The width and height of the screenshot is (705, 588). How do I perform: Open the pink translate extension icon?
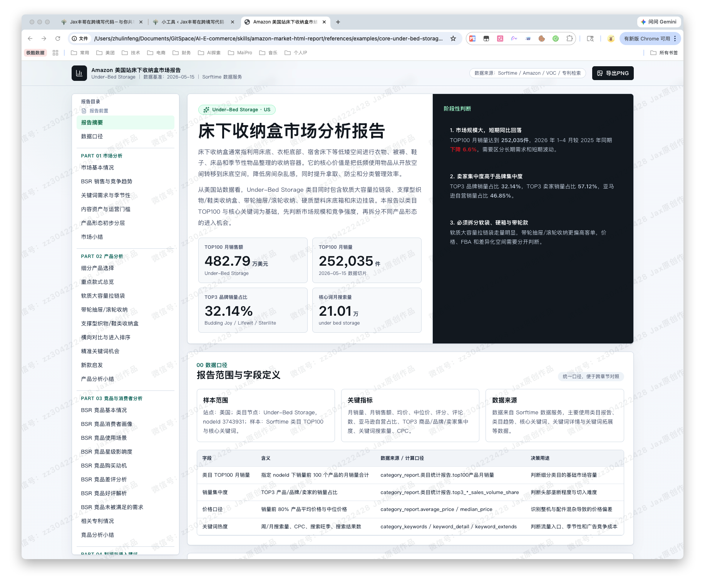(x=500, y=39)
